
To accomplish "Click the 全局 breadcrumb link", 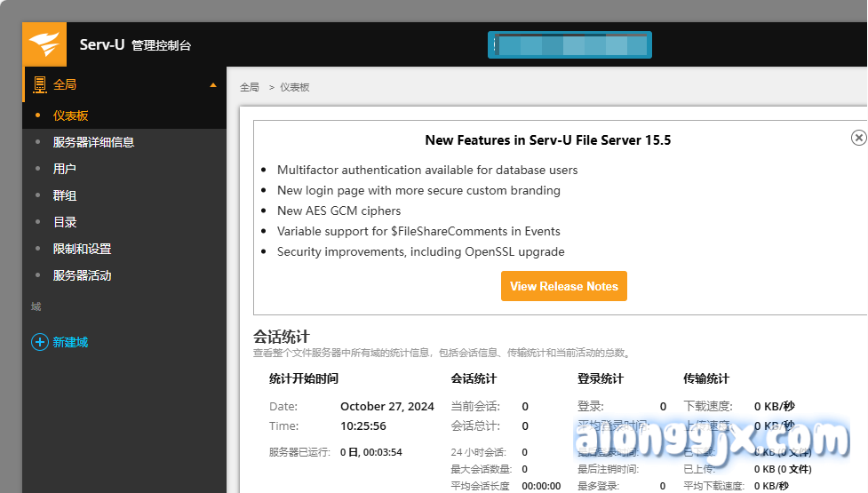I will click(249, 87).
